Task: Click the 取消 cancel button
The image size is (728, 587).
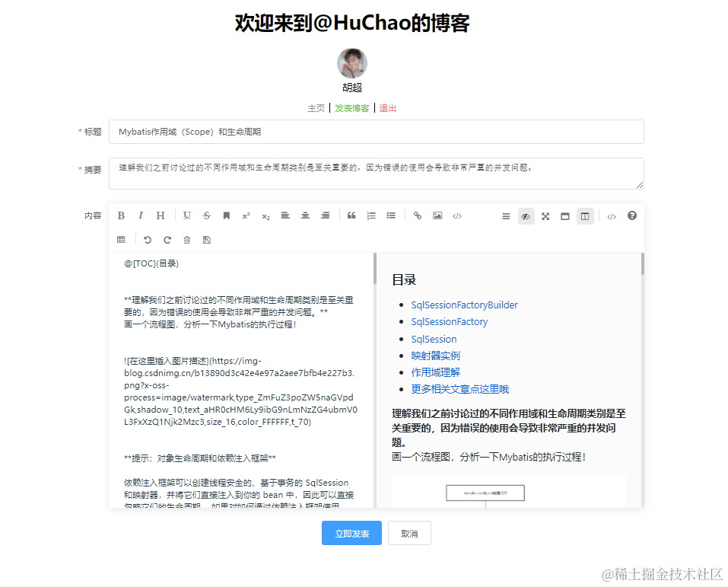Action: [x=409, y=533]
